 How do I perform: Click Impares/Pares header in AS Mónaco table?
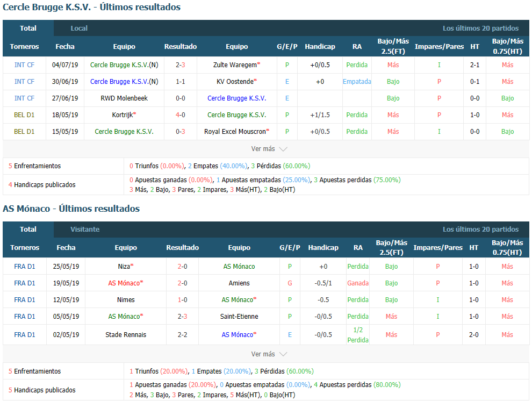[438, 248]
